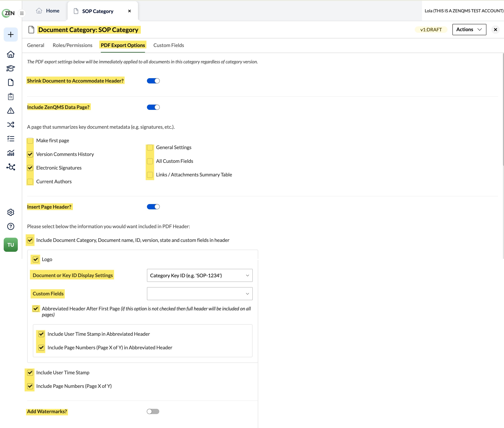Open the Documents page icon in sidebar

(11, 83)
